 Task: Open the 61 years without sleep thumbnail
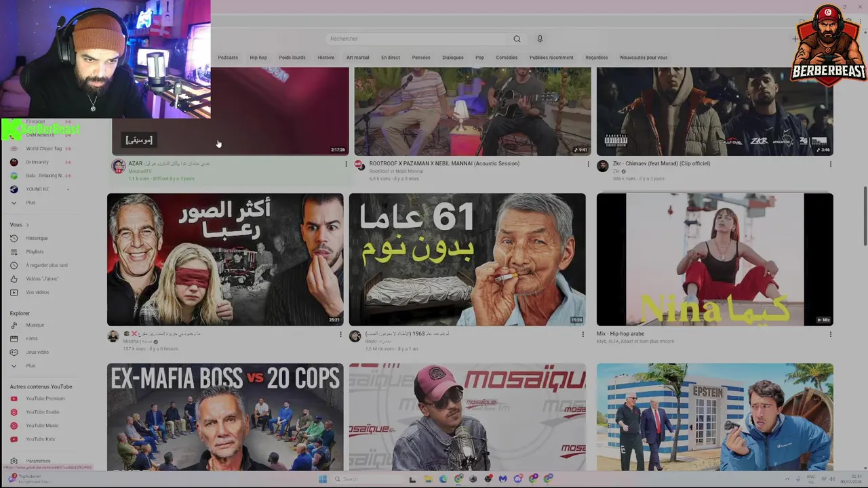point(467,260)
